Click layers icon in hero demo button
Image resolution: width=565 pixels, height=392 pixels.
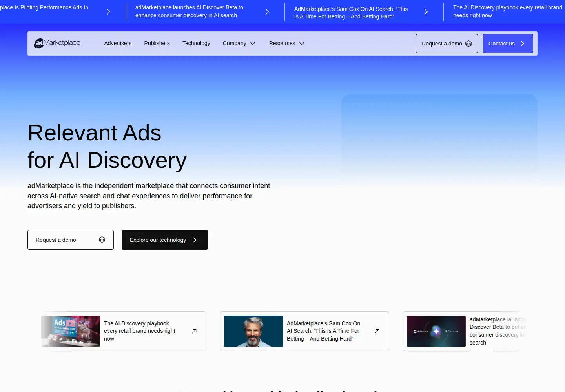102,240
